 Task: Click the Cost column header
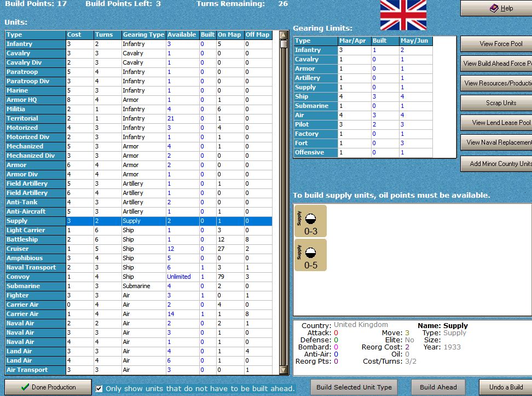(80, 35)
